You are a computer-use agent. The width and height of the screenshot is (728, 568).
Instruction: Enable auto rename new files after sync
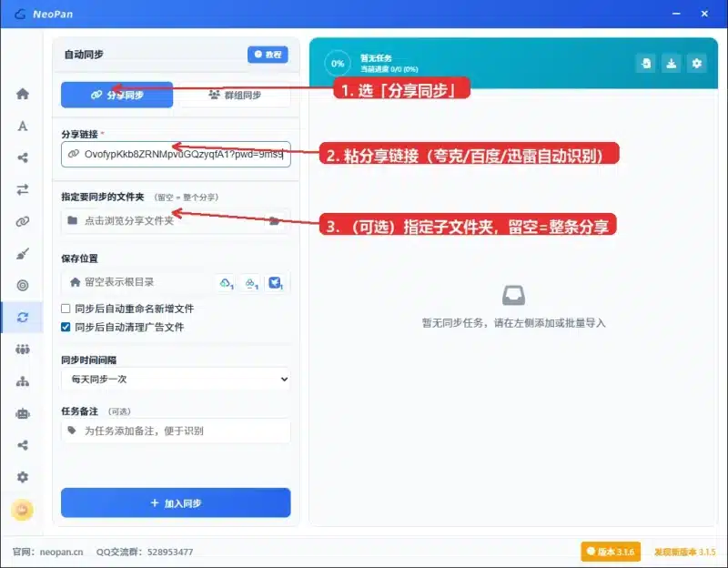66,309
